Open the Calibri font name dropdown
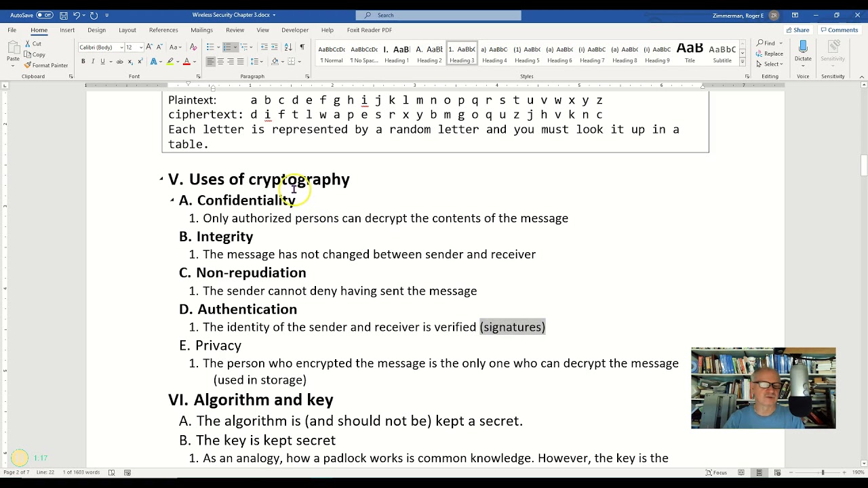The image size is (868, 488). pos(121,47)
